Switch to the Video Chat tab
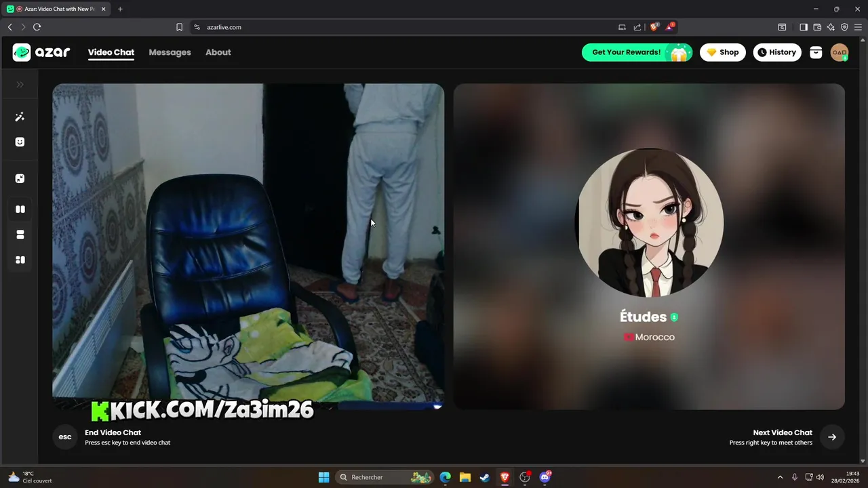The height and width of the screenshot is (488, 868). coord(111,52)
